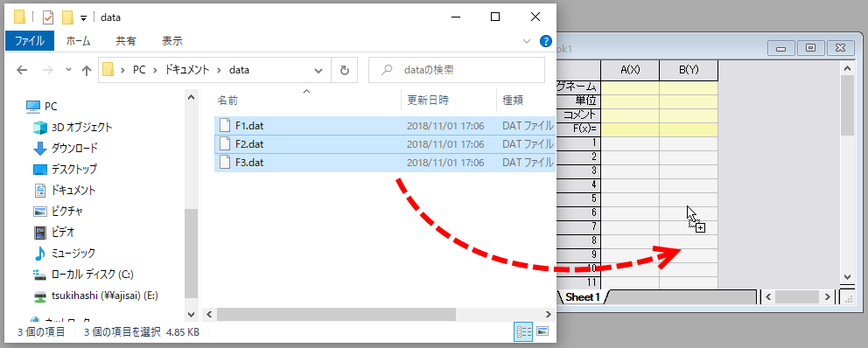Click the F(x)= row label in the worksheet
Viewport: 868px width, 348px height.
click(578, 129)
